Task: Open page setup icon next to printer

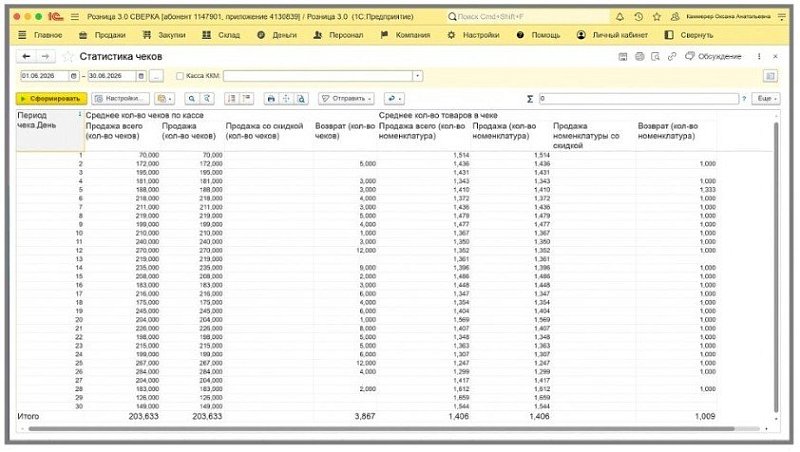Action: pyautogui.click(x=286, y=98)
